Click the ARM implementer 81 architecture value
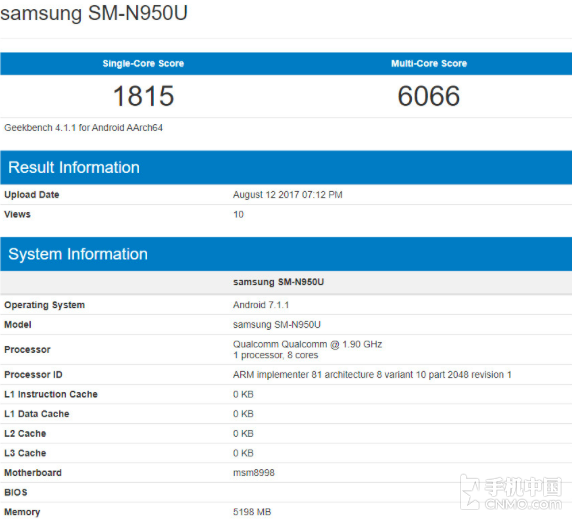Viewport: 572px width, 520px height. (x=372, y=375)
